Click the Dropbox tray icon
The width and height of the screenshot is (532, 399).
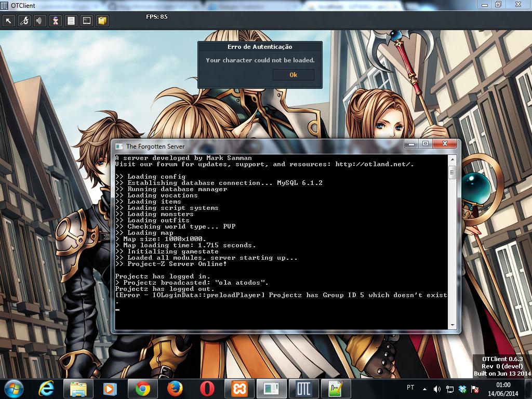462,389
